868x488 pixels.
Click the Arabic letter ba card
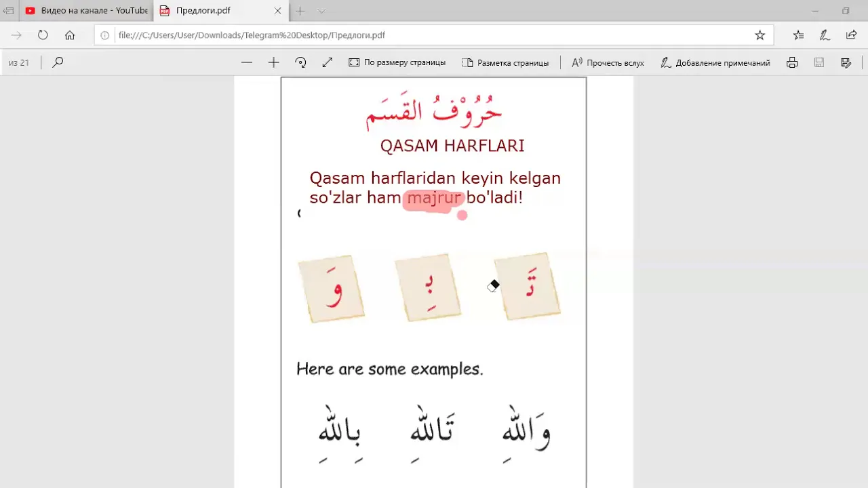428,287
